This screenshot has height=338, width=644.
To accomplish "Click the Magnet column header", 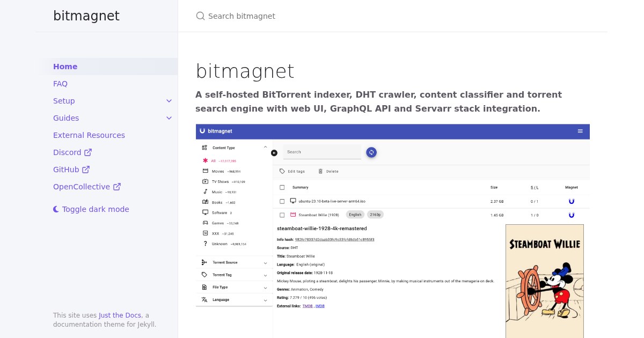I will pyautogui.click(x=572, y=187).
